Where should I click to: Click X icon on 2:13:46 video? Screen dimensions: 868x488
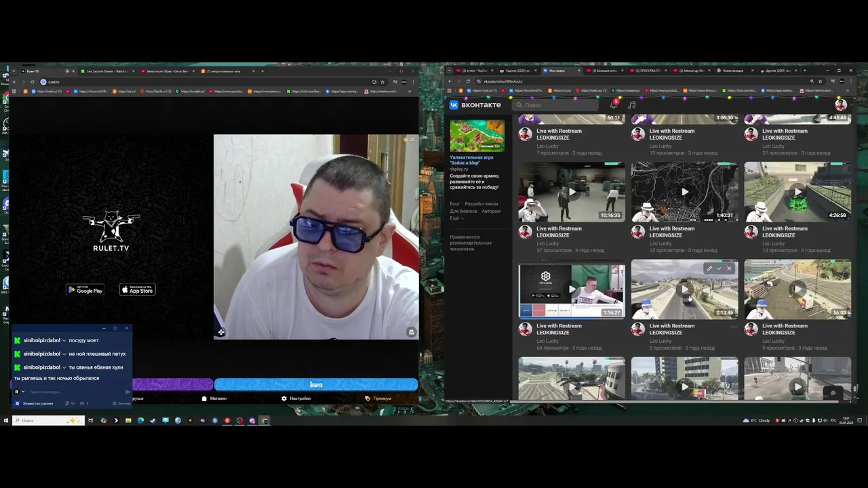click(729, 268)
